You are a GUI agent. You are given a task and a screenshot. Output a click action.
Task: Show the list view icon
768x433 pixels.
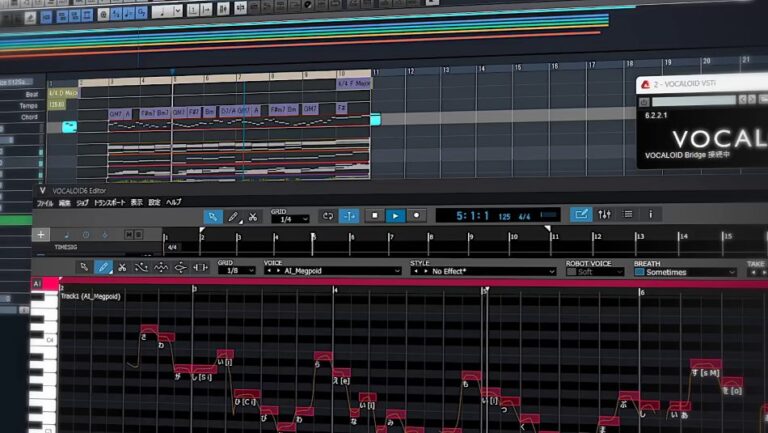(627, 214)
